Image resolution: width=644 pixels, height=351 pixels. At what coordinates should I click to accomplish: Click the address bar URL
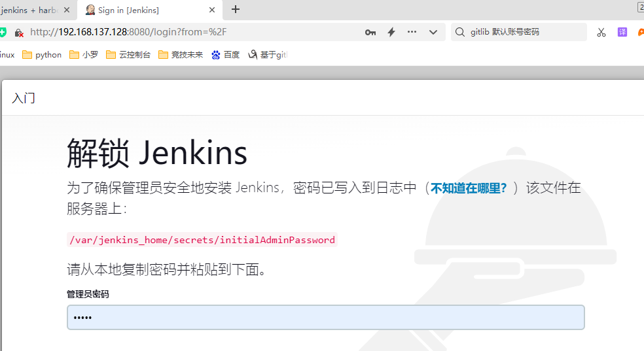click(128, 32)
